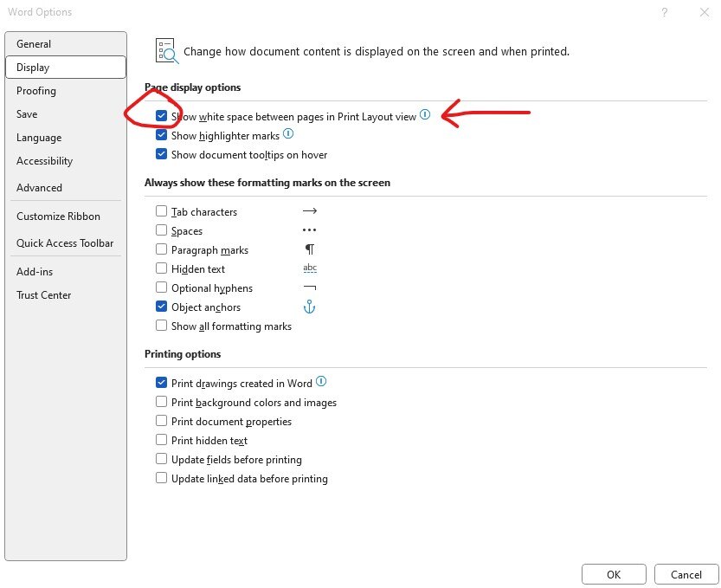Viewport: 721px width, 588px height.
Task: Enable Optional hyphens checkbox
Action: [161, 288]
